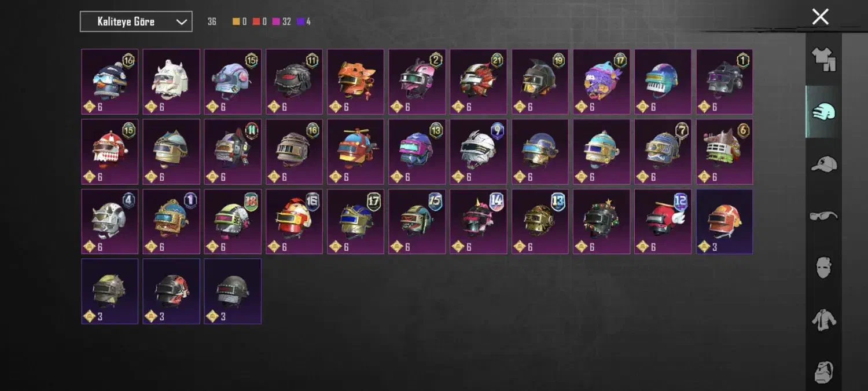Image resolution: width=868 pixels, height=391 pixels.
Task: Open the sunglasses category
Action: 824,215
